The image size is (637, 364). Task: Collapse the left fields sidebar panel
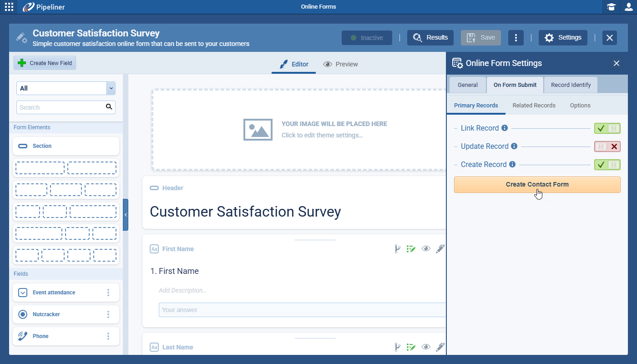126,215
